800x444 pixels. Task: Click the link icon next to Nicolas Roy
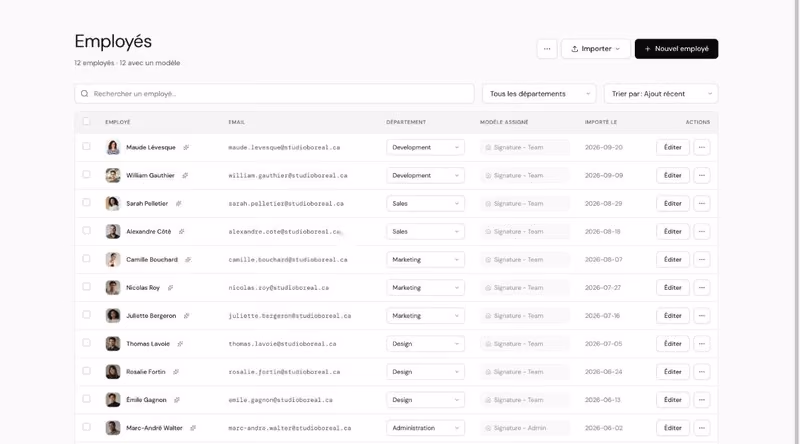point(170,288)
